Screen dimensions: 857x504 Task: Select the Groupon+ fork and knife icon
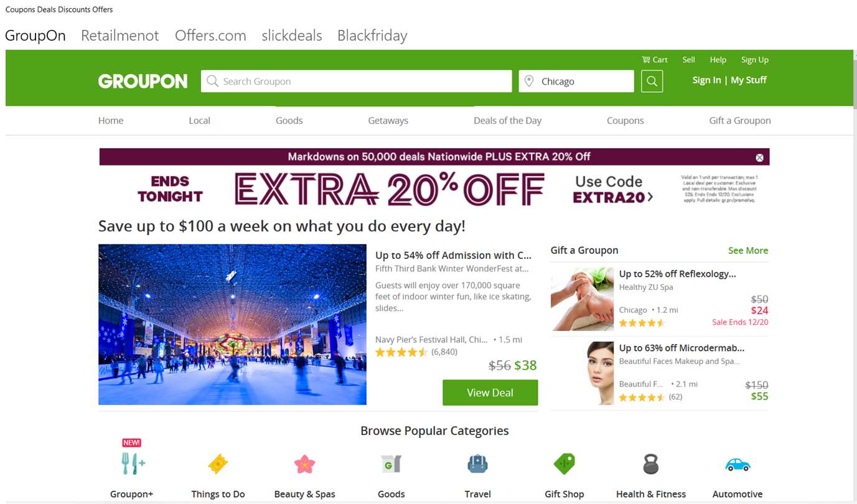pos(133,463)
